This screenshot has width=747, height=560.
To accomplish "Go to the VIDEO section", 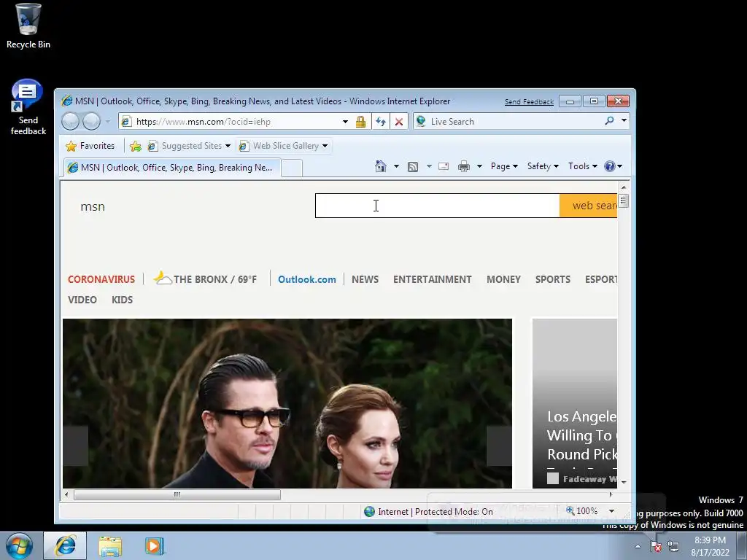I will (x=82, y=300).
